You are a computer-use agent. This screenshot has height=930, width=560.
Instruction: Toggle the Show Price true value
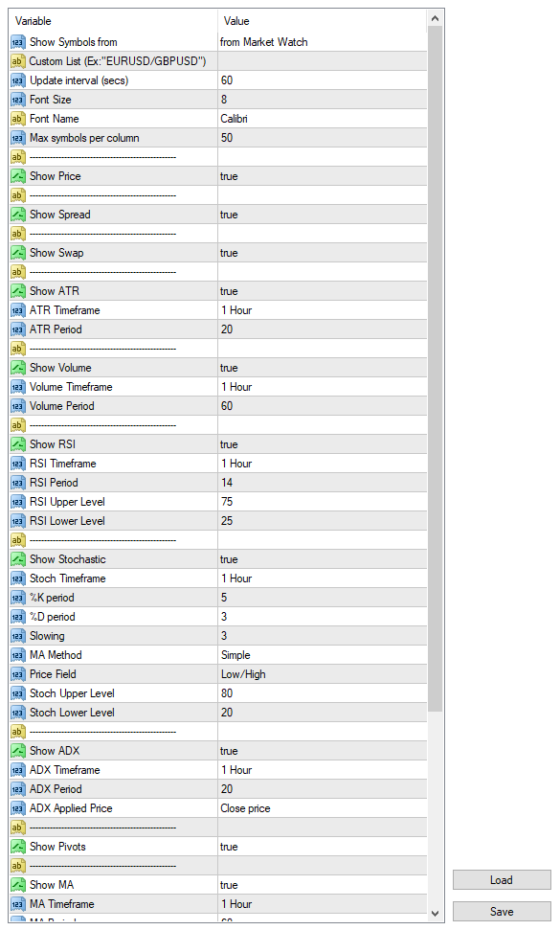(x=323, y=176)
